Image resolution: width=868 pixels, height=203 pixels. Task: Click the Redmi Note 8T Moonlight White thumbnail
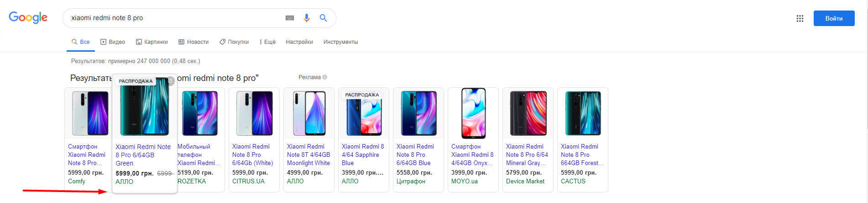click(309, 113)
